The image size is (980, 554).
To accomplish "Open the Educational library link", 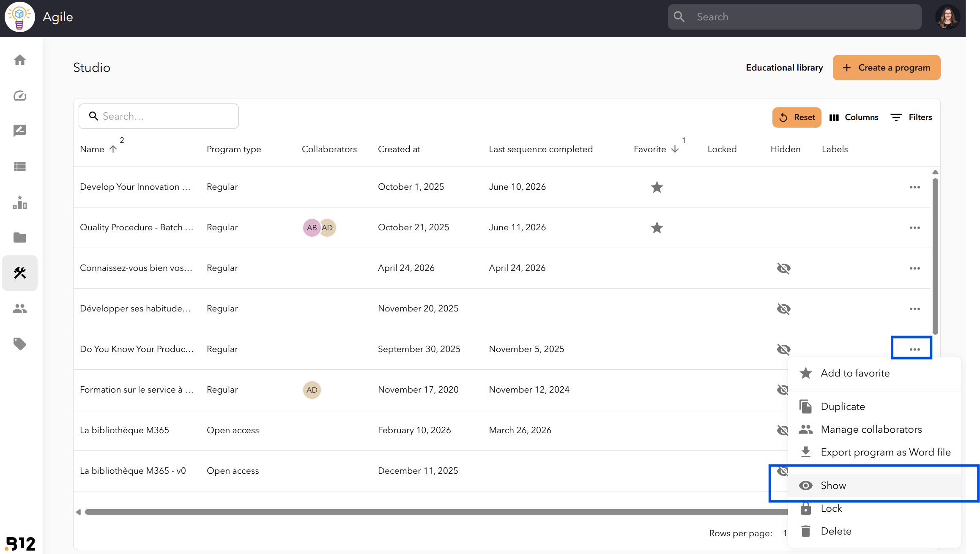I will coord(784,68).
